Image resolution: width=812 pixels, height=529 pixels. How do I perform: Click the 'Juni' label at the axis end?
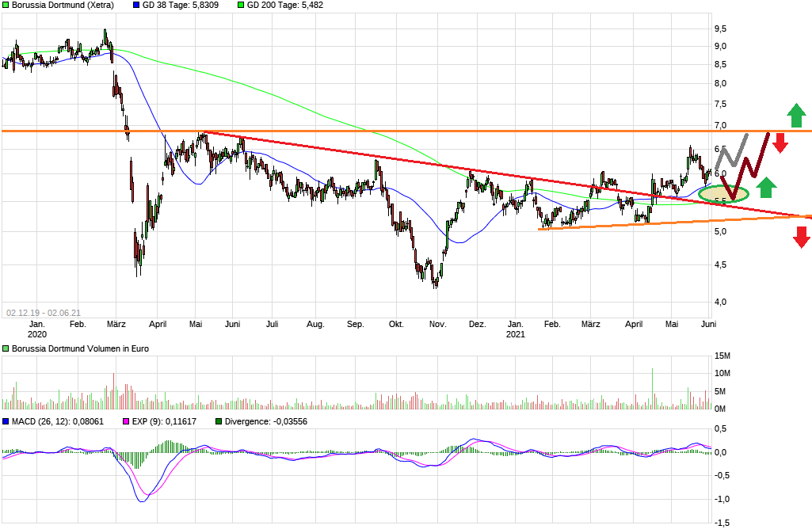[x=708, y=325]
